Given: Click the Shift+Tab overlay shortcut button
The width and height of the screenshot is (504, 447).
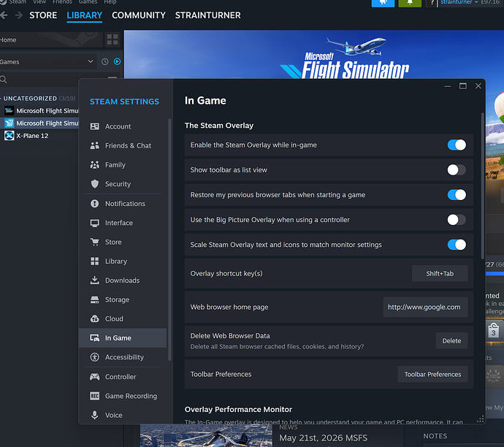Looking at the screenshot, I should tap(440, 273).
